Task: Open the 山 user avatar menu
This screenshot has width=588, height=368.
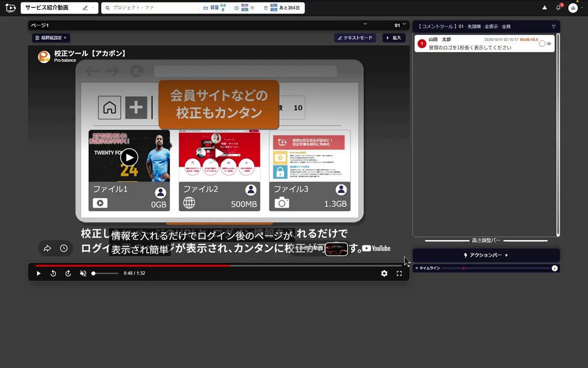Action: tap(573, 8)
